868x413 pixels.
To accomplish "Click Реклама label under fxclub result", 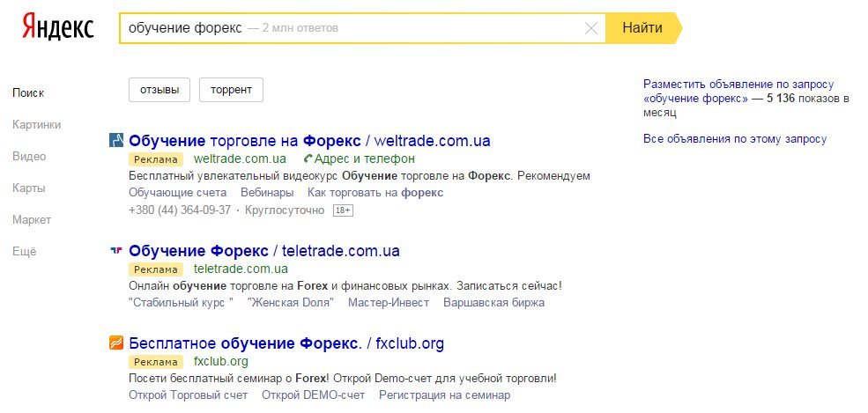I will point(156,362).
